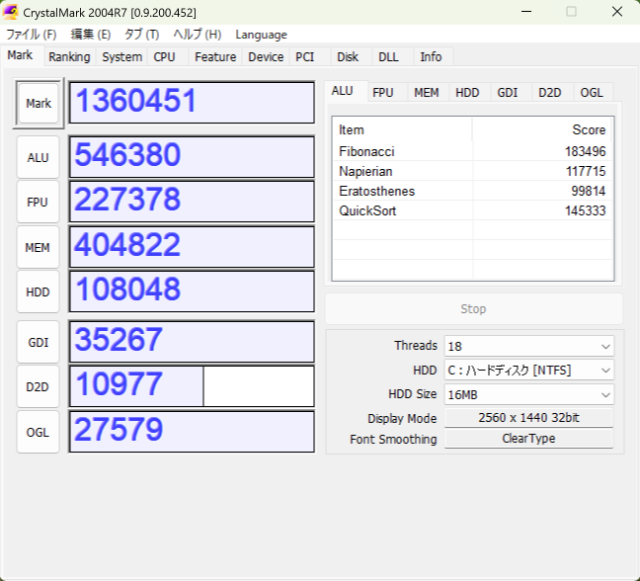
Task: Open the HDD drive selection dropdown
Action: tap(528, 370)
